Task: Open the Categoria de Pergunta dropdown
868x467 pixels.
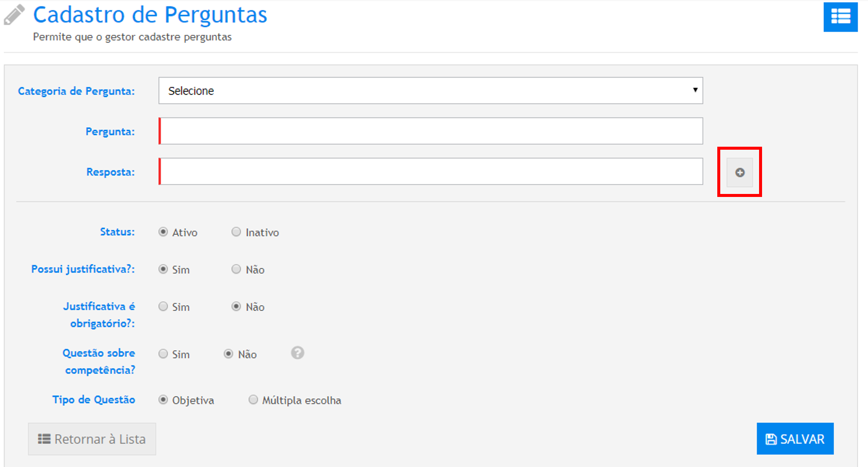Action: pos(430,91)
